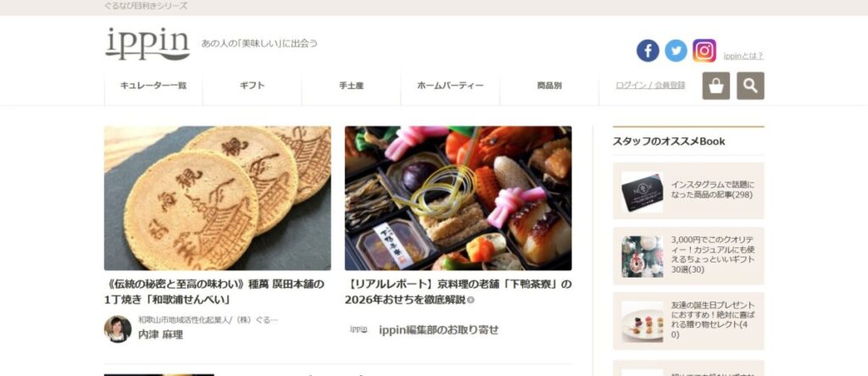Select the ホームパーティー menu item
This screenshot has height=376, width=868.
click(451, 86)
